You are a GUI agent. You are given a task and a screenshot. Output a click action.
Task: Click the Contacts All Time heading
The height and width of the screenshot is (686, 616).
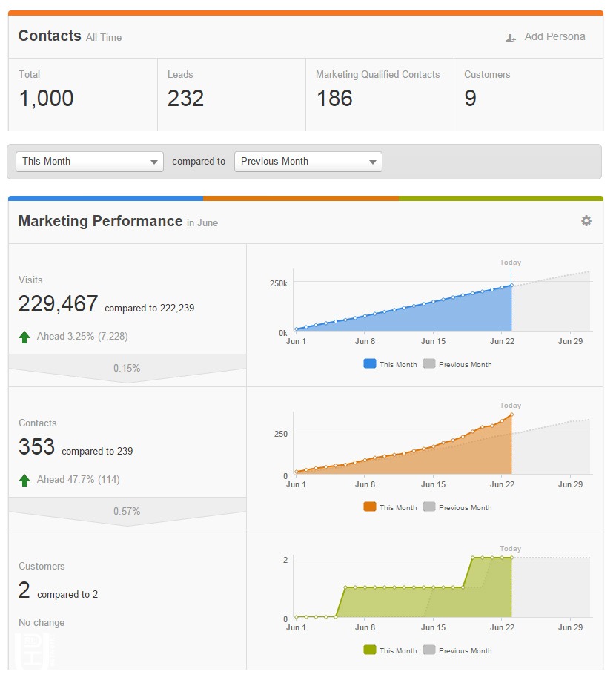click(70, 36)
